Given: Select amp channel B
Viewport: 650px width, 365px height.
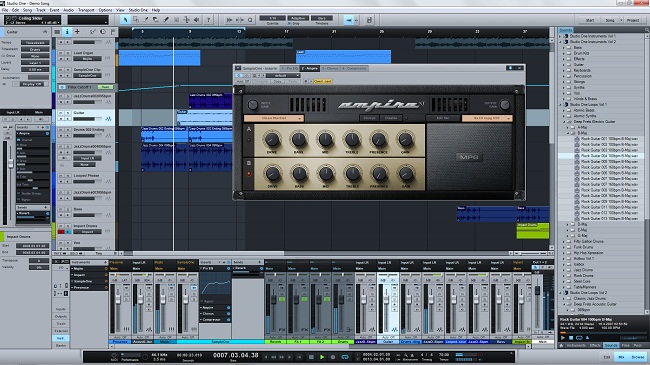Looking at the screenshot, I should coord(249,163).
